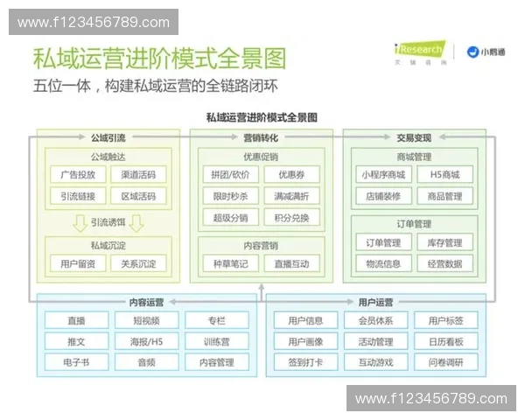Select the 拼团/砍价 box
Viewport: 525px width, 420px height.
pos(231,174)
